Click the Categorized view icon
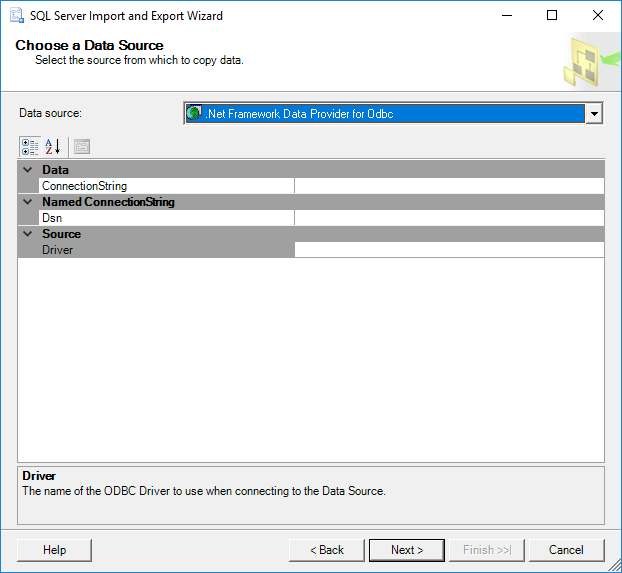The height and width of the screenshot is (573, 622). click(30, 146)
